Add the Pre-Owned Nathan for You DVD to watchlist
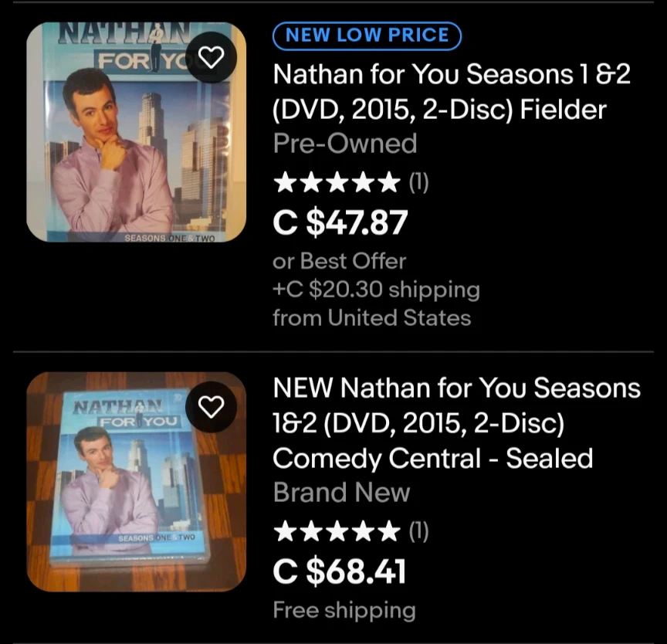Viewport: 667px width, 644px height. coord(212,56)
